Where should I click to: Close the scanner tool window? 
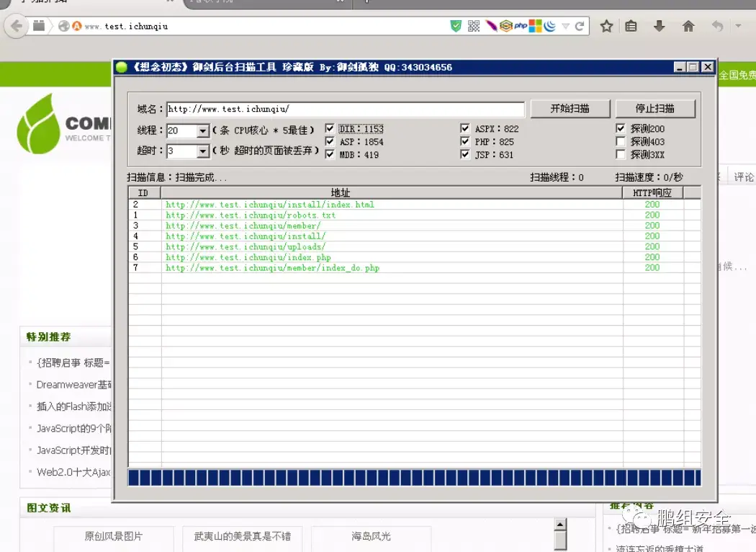[x=707, y=67]
